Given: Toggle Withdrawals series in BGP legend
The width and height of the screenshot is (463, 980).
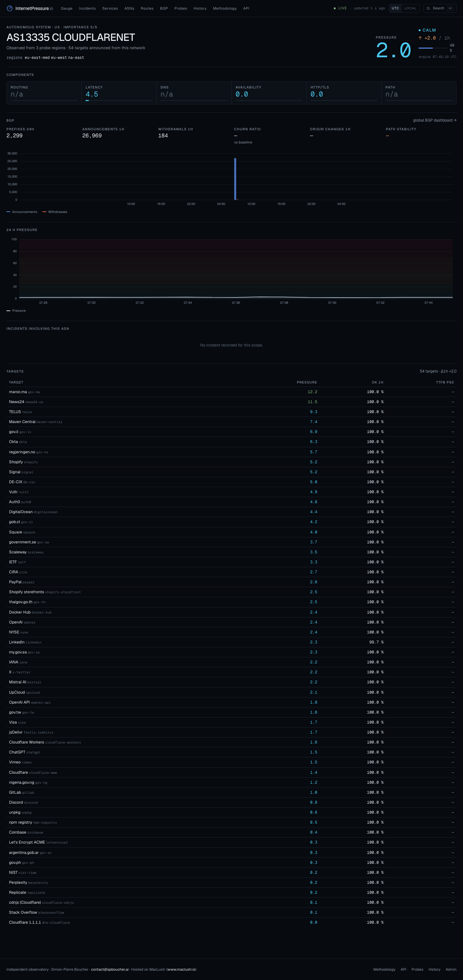Looking at the screenshot, I should click(55, 212).
